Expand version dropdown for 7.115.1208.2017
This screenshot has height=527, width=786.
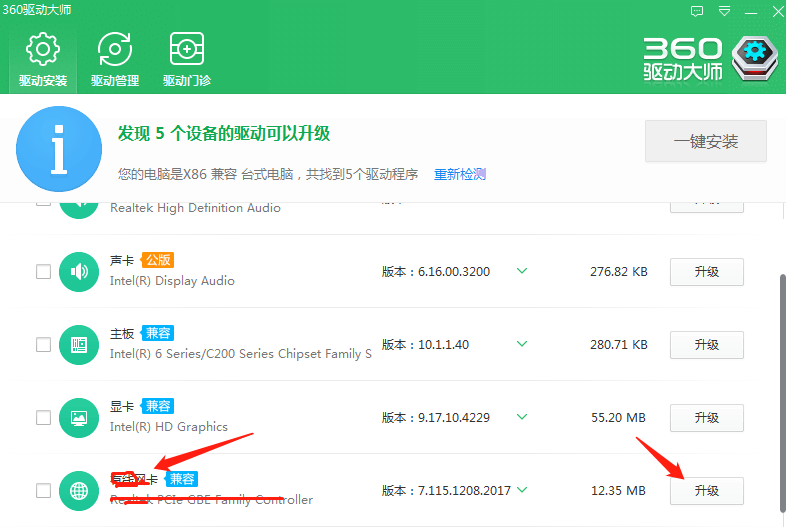coord(522,490)
